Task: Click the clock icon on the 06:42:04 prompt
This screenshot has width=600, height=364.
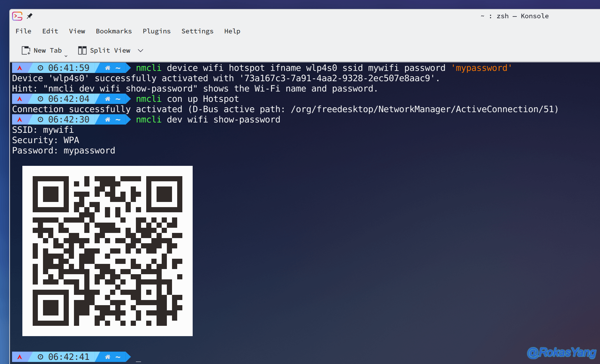Action: coord(40,99)
